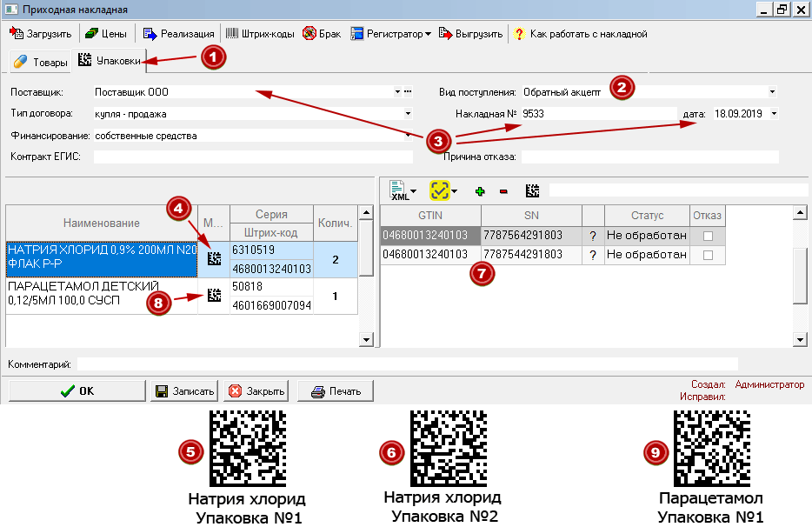Click the question mark for SN 7787564291803
Image resolution: width=812 pixels, height=527 pixels.
click(x=593, y=236)
